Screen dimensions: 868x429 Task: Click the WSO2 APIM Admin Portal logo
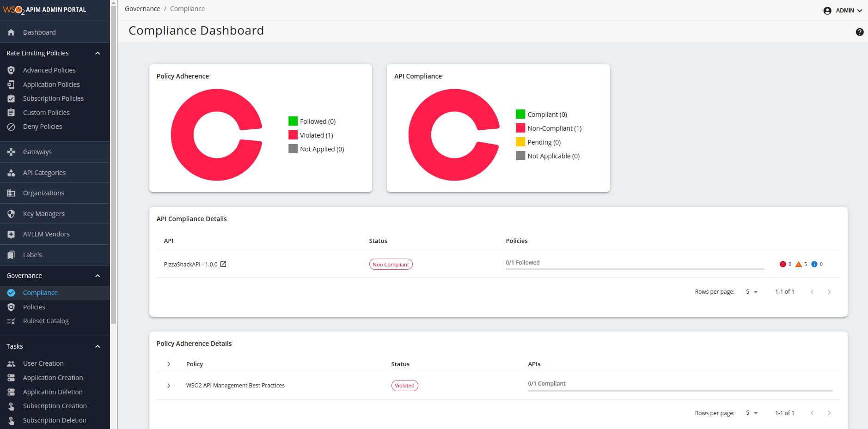tap(44, 10)
